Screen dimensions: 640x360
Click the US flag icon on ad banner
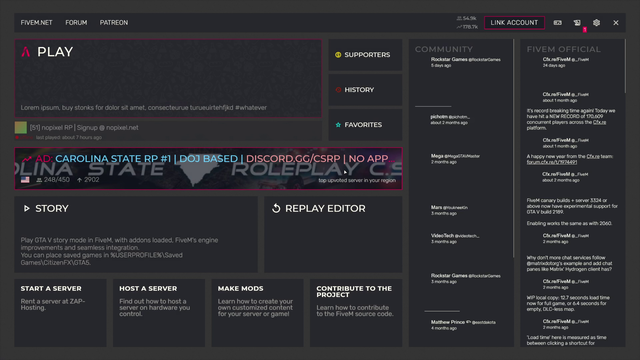pyautogui.click(x=25, y=180)
